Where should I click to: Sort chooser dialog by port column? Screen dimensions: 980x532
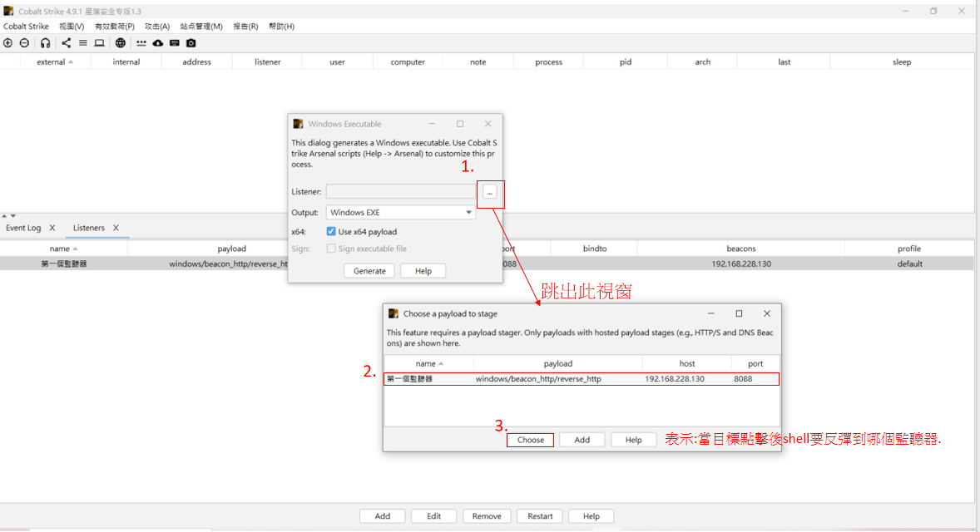755,363
